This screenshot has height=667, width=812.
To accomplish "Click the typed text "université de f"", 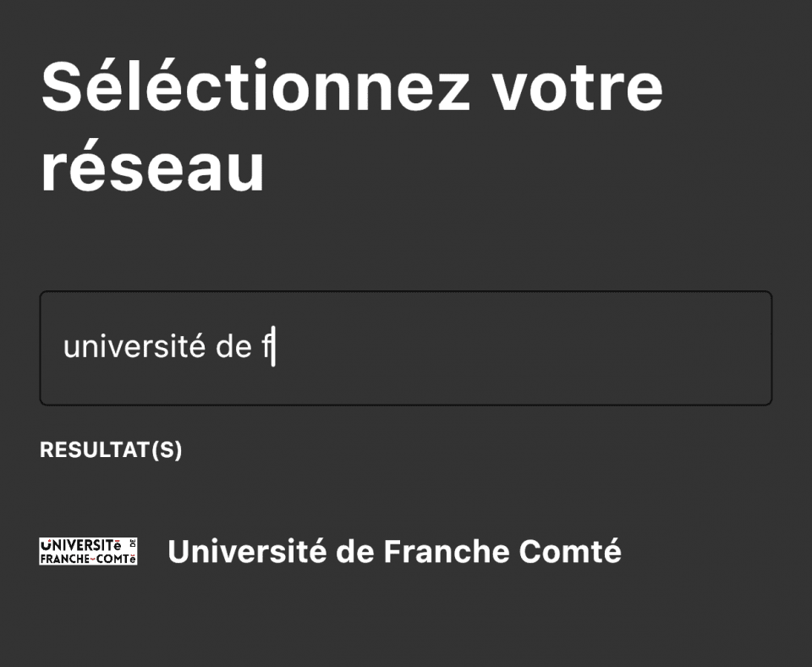I will (x=169, y=348).
